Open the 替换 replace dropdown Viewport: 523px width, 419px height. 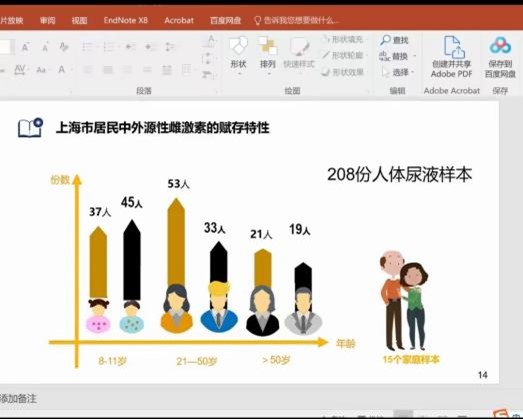(x=415, y=56)
